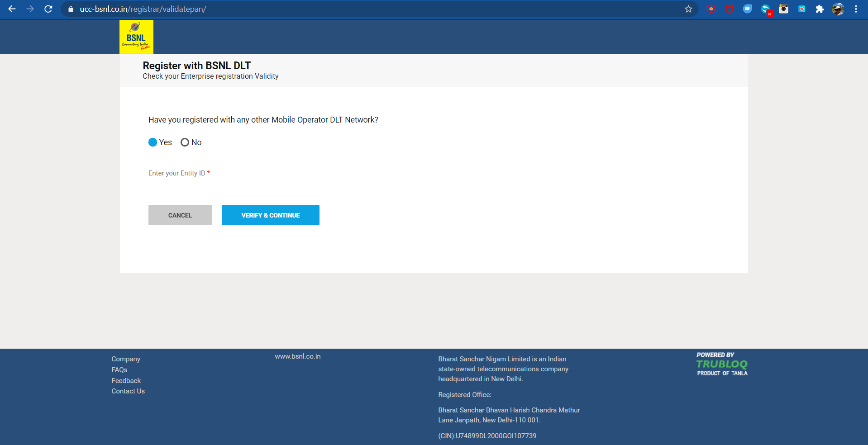
Task: Select the No radio option
Action: 185,142
